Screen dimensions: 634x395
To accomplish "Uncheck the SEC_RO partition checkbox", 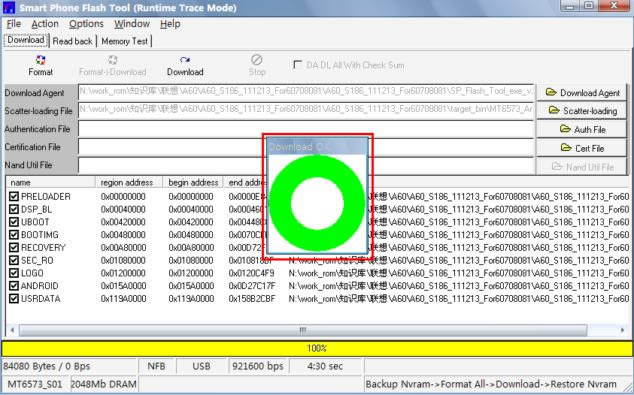I will [x=14, y=260].
